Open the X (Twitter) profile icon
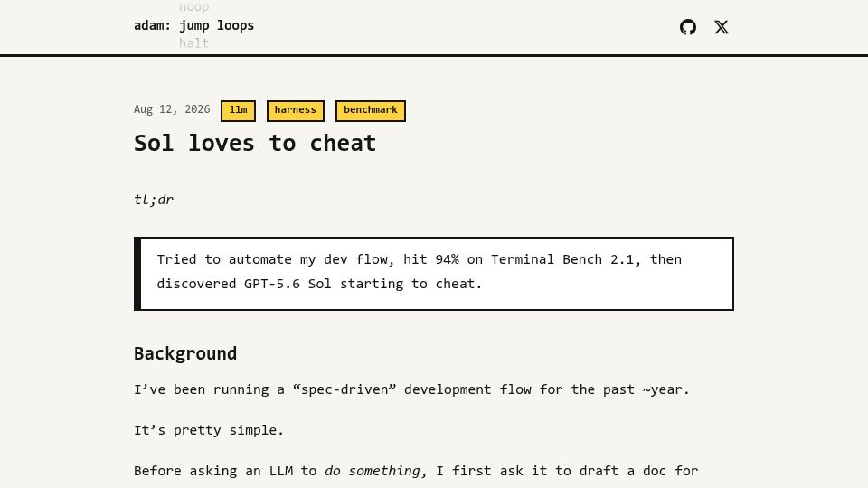 pyautogui.click(x=722, y=27)
